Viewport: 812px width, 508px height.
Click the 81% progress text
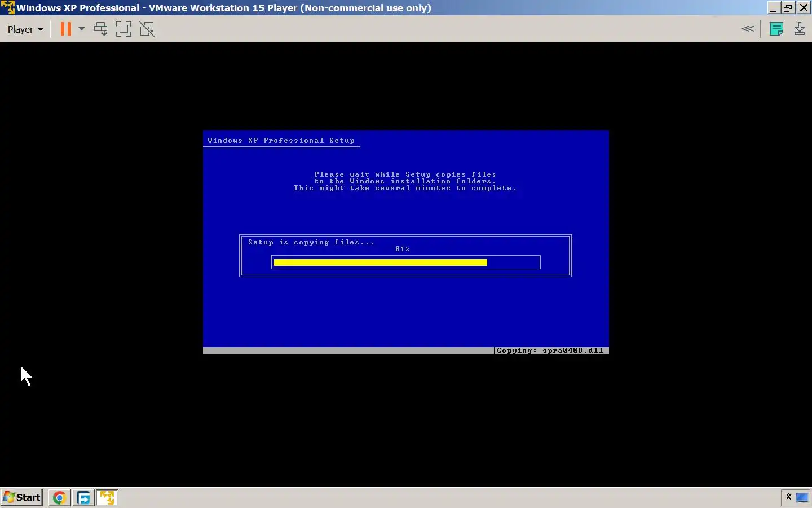tap(403, 249)
